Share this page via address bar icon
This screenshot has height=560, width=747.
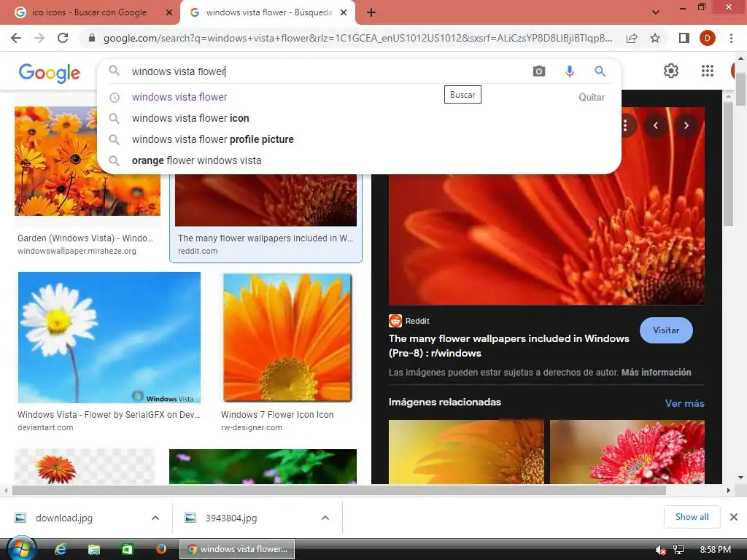point(632,38)
